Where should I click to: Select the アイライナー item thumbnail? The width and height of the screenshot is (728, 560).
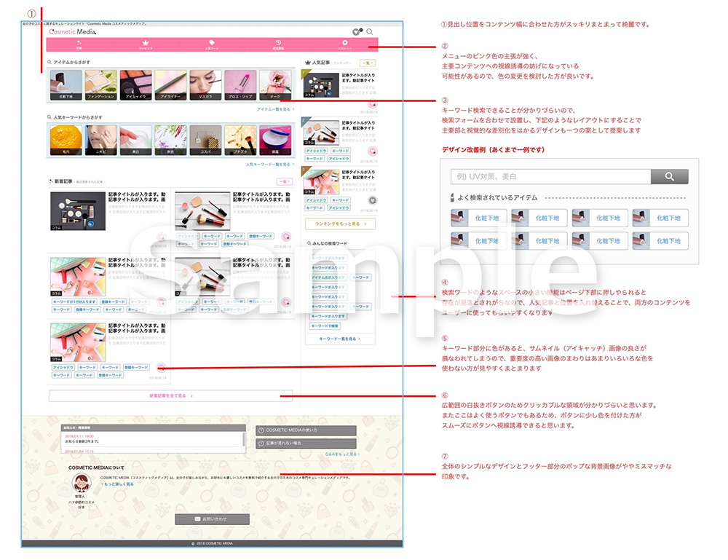tap(170, 85)
